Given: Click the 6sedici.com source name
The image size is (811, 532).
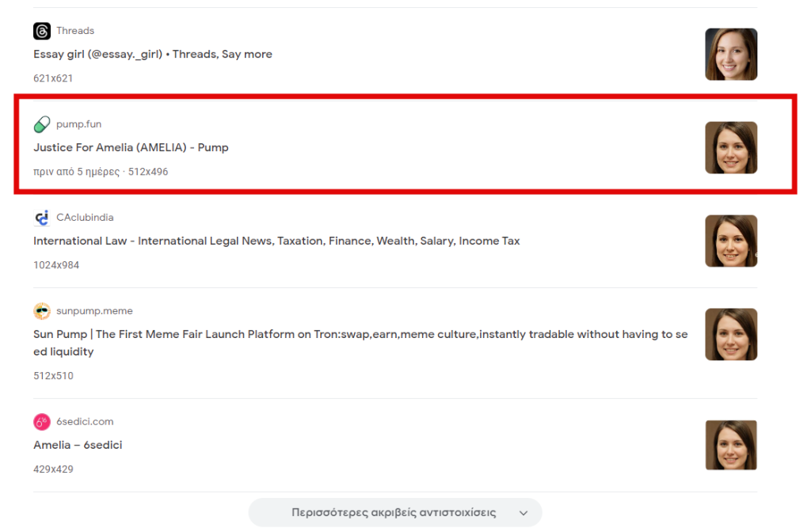Looking at the screenshot, I should (85, 421).
